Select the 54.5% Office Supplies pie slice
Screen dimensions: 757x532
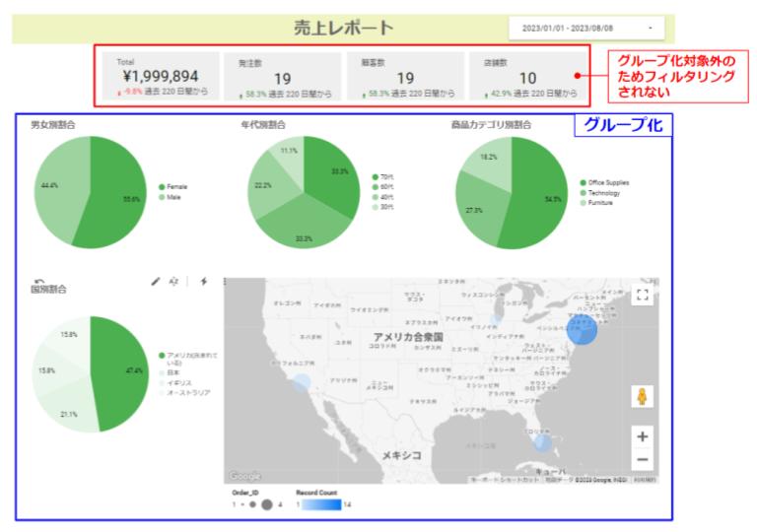coord(541,193)
